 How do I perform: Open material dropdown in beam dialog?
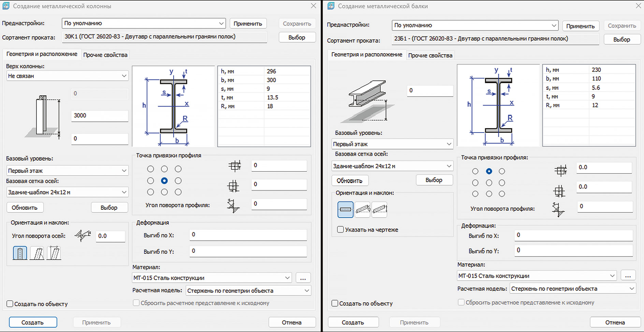(x=537, y=276)
